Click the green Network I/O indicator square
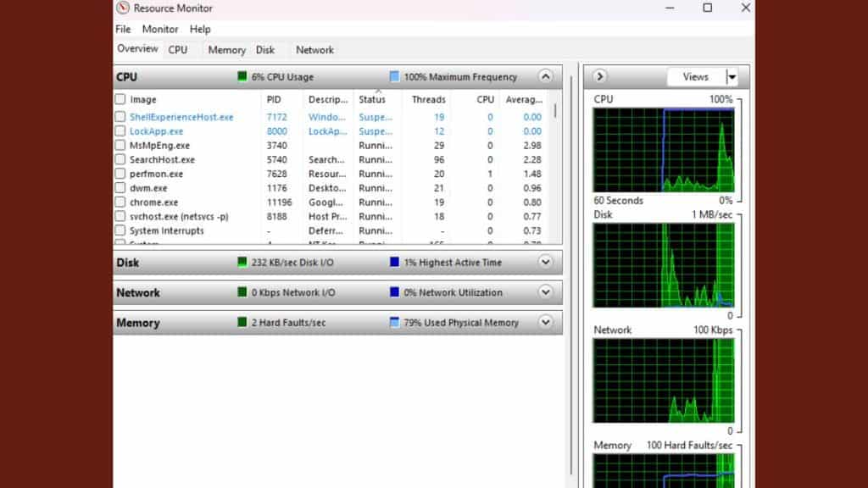 (242, 293)
